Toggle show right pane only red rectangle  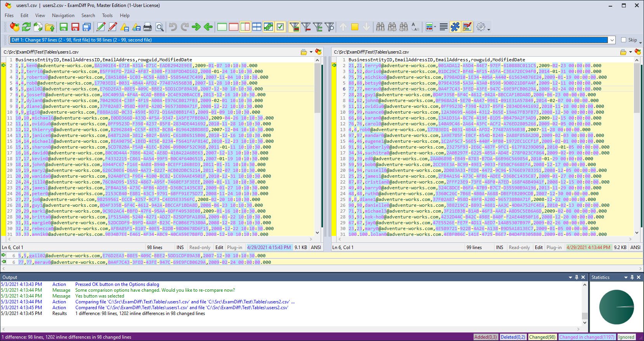point(234,27)
